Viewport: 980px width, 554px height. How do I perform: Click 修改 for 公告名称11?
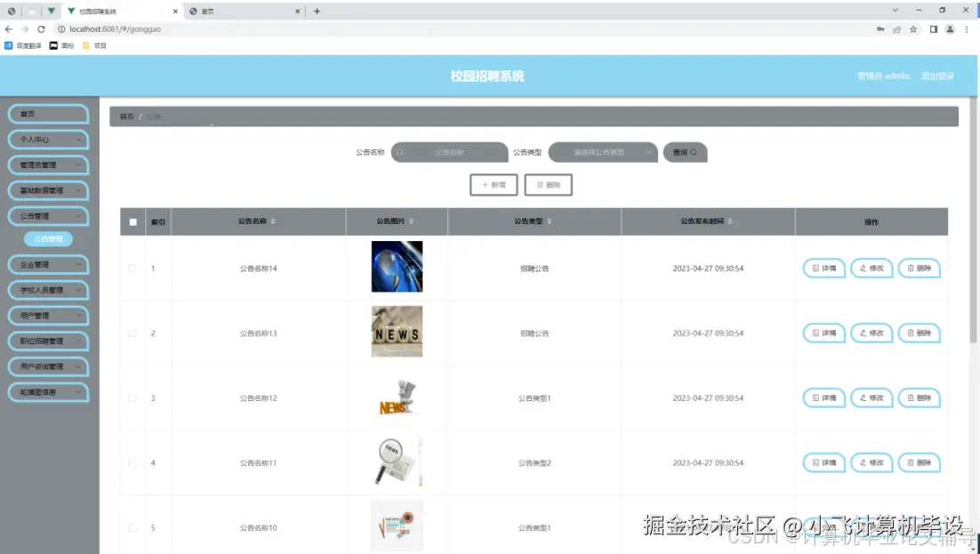pyautogui.click(x=872, y=462)
